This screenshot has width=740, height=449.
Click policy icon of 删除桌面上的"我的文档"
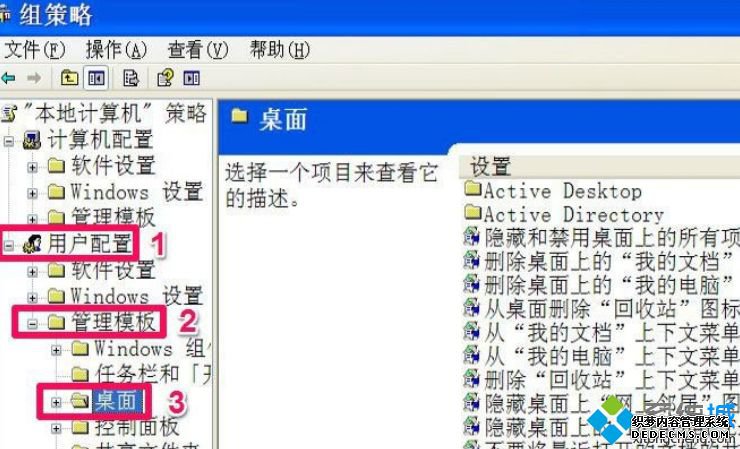tap(471, 261)
